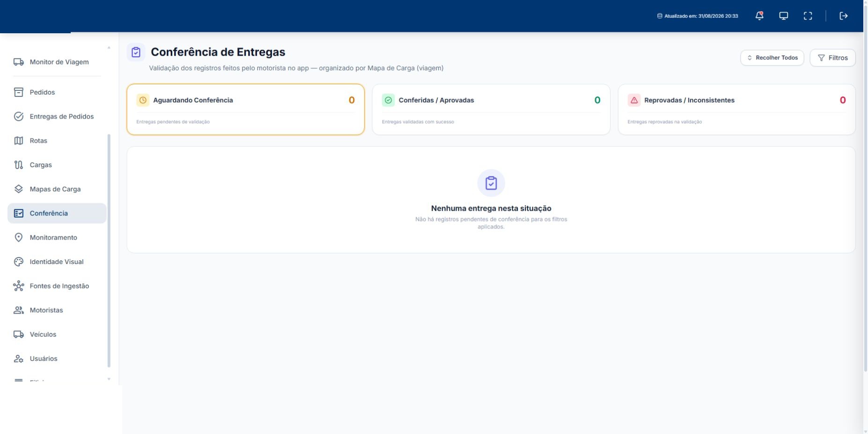Open Mapas de Carga page link
868x434 pixels.
[x=57, y=189]
